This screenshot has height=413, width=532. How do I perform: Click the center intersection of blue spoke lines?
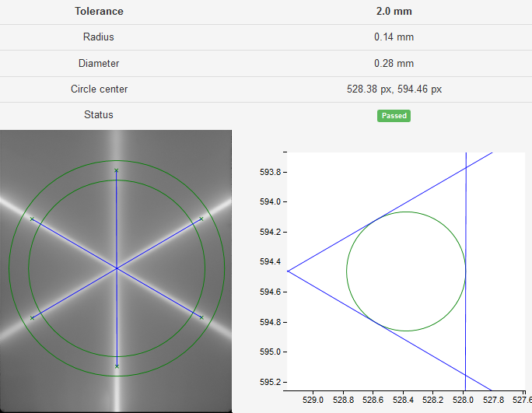click(117, 268)
